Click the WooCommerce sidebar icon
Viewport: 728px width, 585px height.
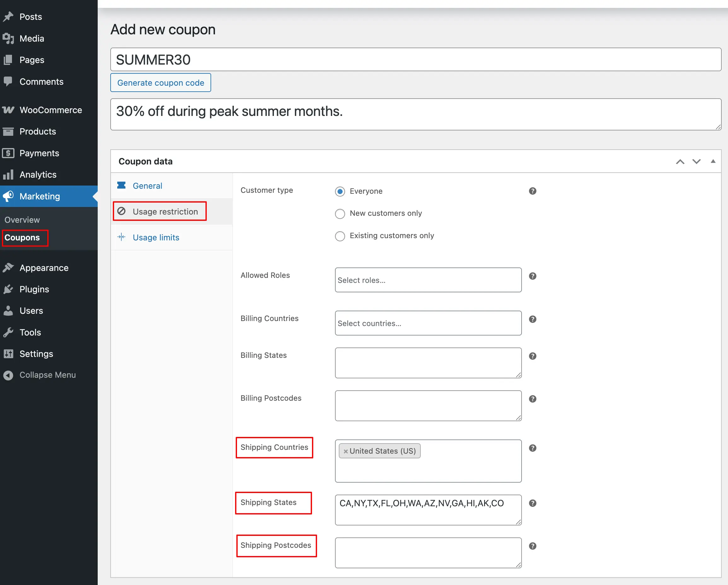(9, 110)
